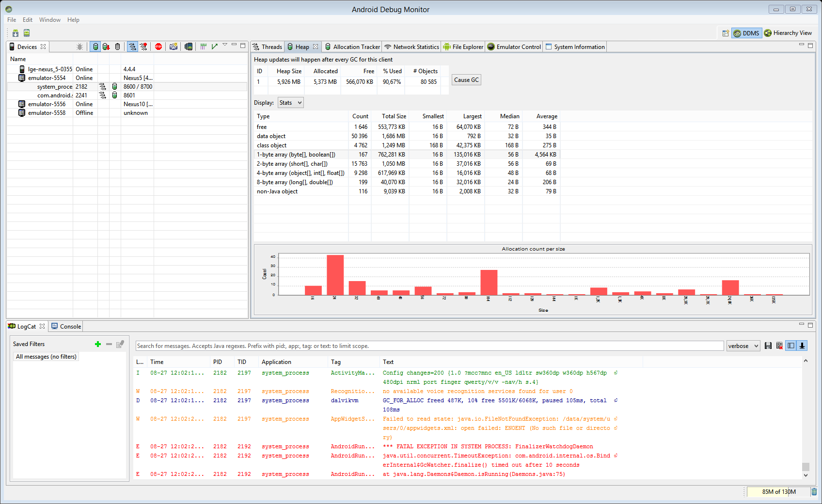Run garbage collector via status bar trash icon

[x=814, y=491]
